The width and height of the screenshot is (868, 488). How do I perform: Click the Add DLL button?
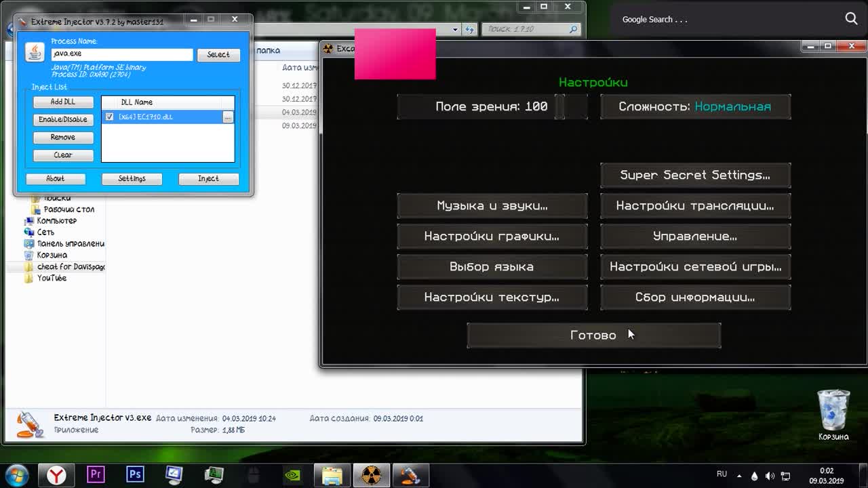click(63, 102)
